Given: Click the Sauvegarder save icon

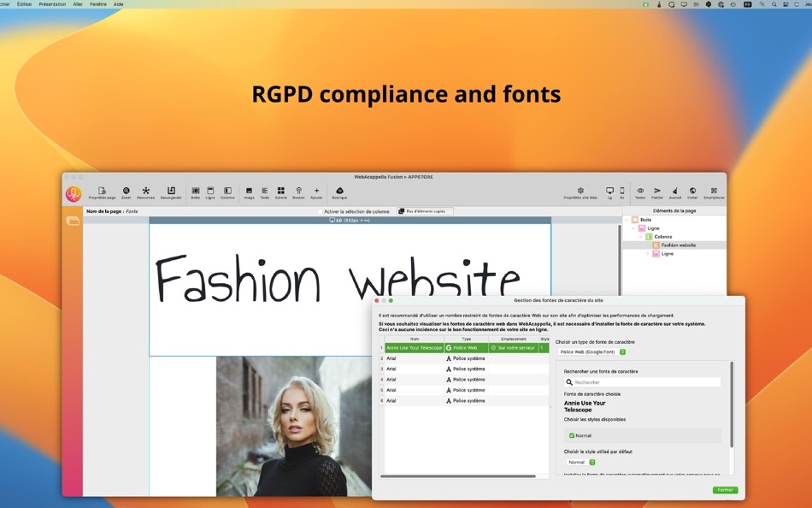Looking at the screenshot, I should (171, 192).
